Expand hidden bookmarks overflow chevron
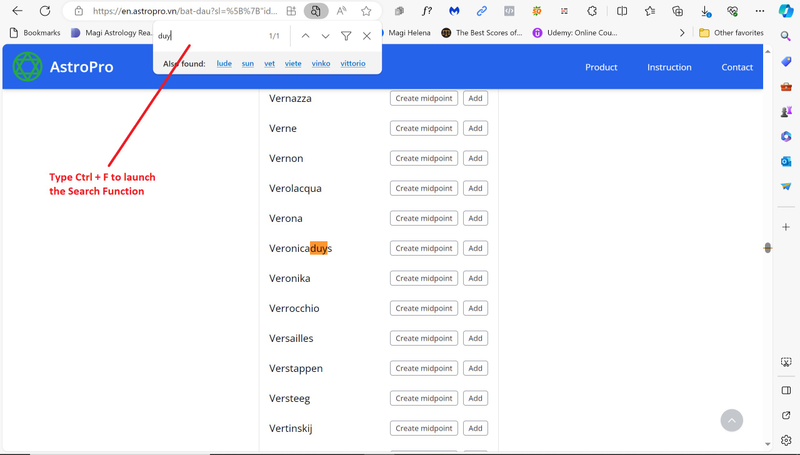This screenshot has height=455, width=800. click(x=682, y=33)
